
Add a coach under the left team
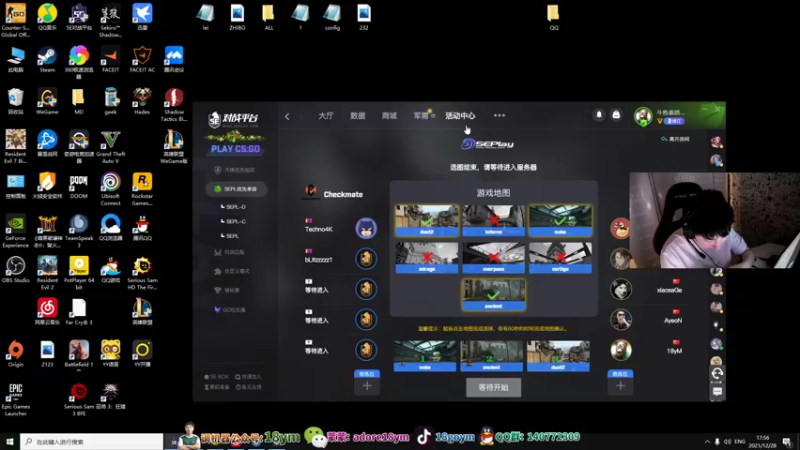[x=367, y=386]
